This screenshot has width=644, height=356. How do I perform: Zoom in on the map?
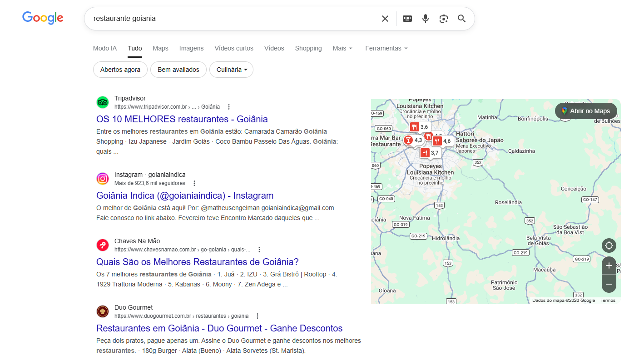(x=609, y=266)
